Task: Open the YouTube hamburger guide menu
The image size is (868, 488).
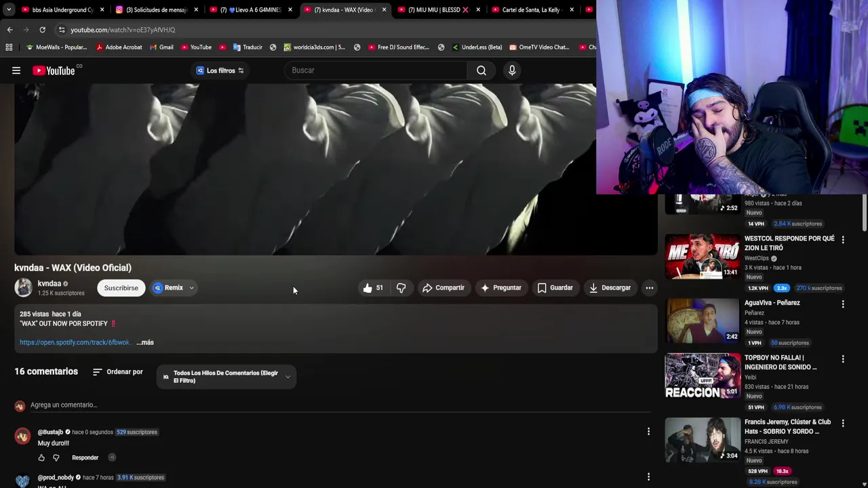Action: (16, 70)
